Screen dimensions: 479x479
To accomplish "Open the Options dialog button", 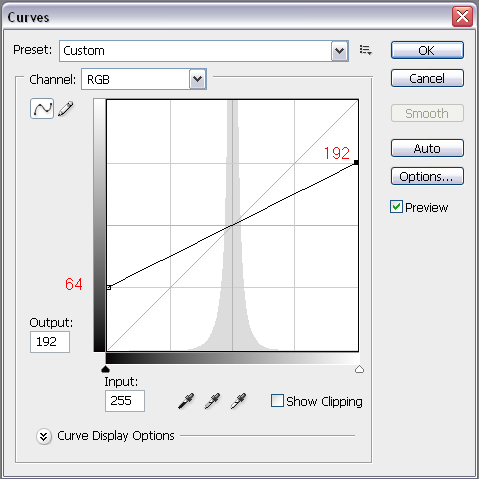I will pos(427,176).
